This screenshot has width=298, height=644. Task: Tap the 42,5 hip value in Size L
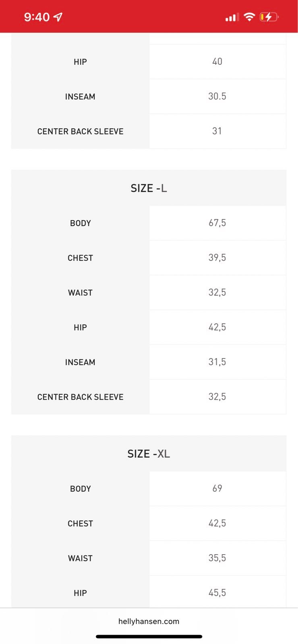(x=217, y=327)
